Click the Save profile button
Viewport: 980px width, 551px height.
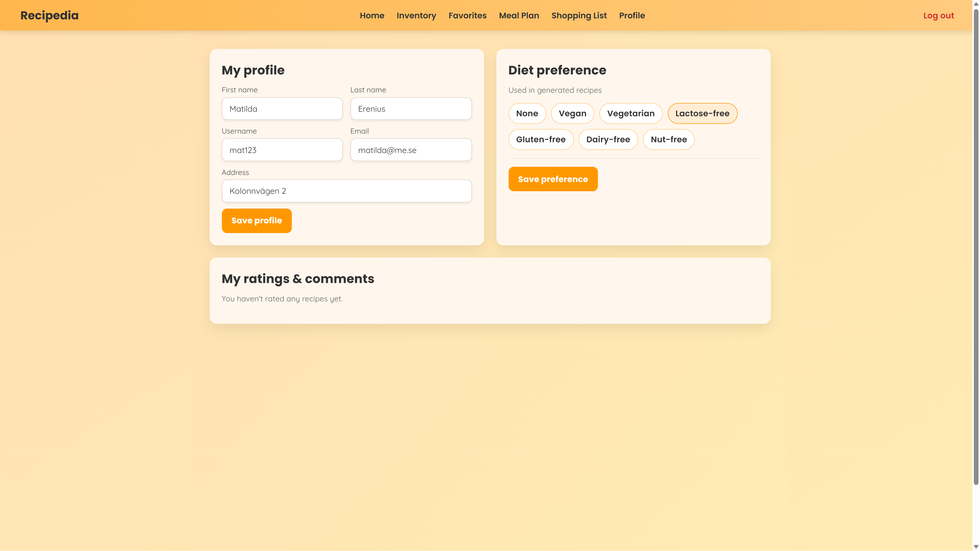256,221
